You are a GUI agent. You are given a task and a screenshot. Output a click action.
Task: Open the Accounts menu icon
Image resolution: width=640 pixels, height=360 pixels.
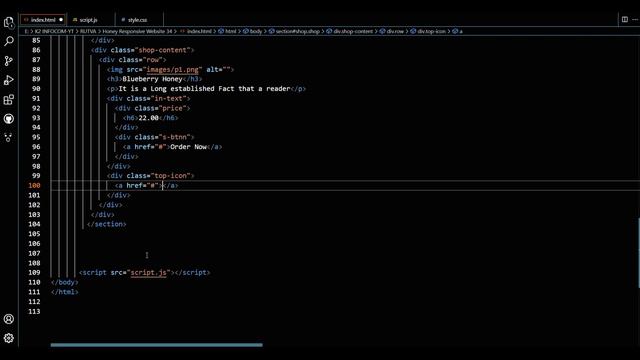[x=9, y=319]
